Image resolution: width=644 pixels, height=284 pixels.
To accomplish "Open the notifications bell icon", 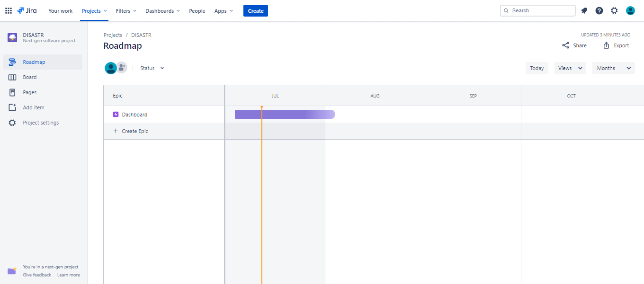I will tap(584, 10).
